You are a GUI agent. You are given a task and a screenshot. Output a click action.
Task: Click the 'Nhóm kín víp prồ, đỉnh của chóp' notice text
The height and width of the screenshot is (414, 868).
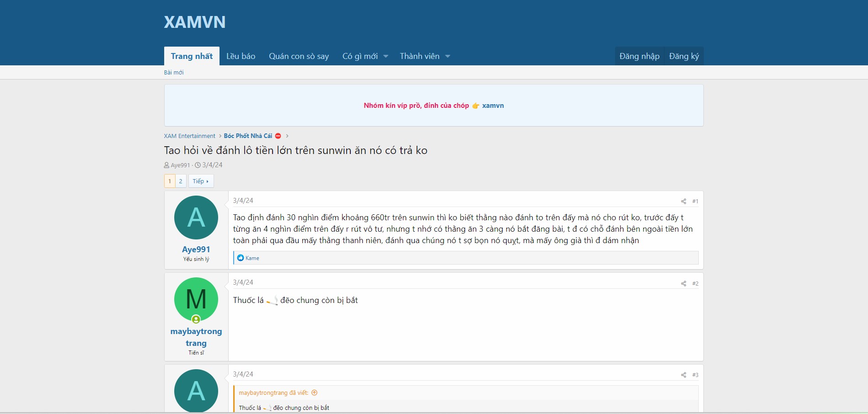pos(416,106)
